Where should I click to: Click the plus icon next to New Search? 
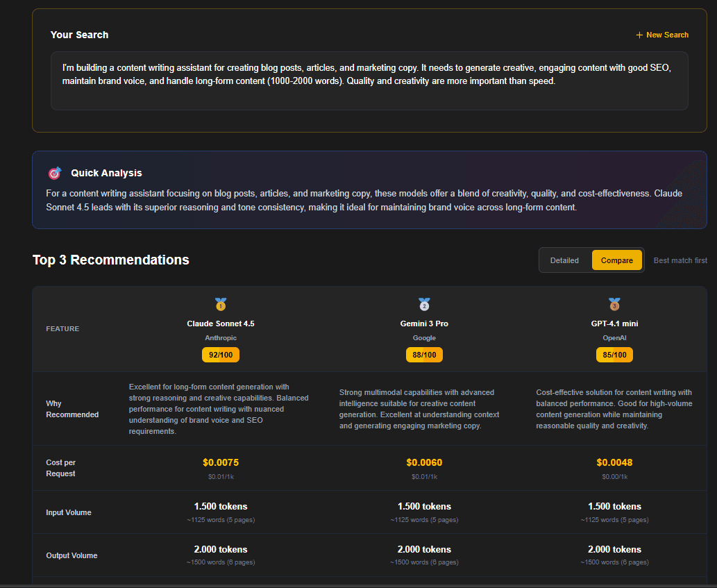638,35
